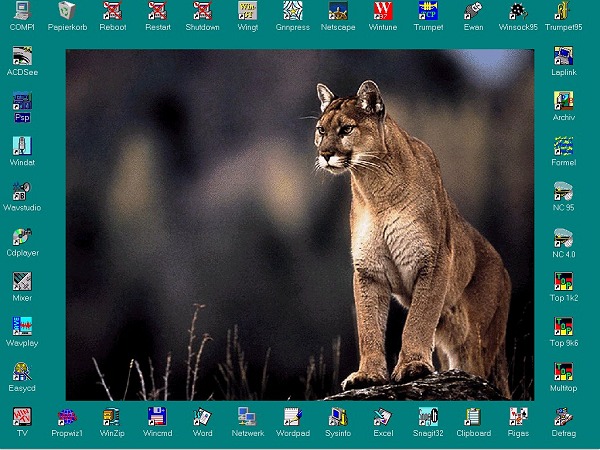Select the Archiv desktop icon
The height and width of the screenshot is (450, 600).
pos(563,101)
